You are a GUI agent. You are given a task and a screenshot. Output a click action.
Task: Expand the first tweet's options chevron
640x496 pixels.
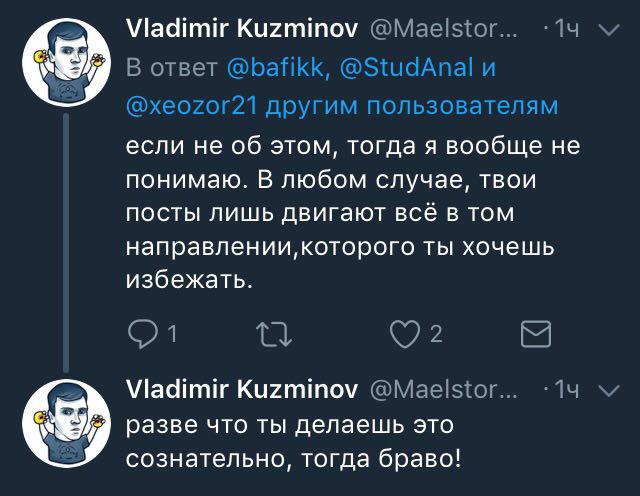609,30
